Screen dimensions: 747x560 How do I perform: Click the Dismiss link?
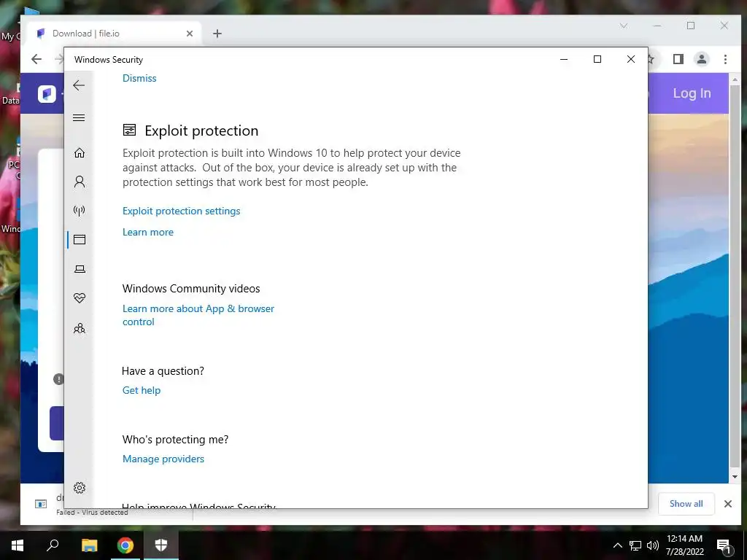coord(139,78)
